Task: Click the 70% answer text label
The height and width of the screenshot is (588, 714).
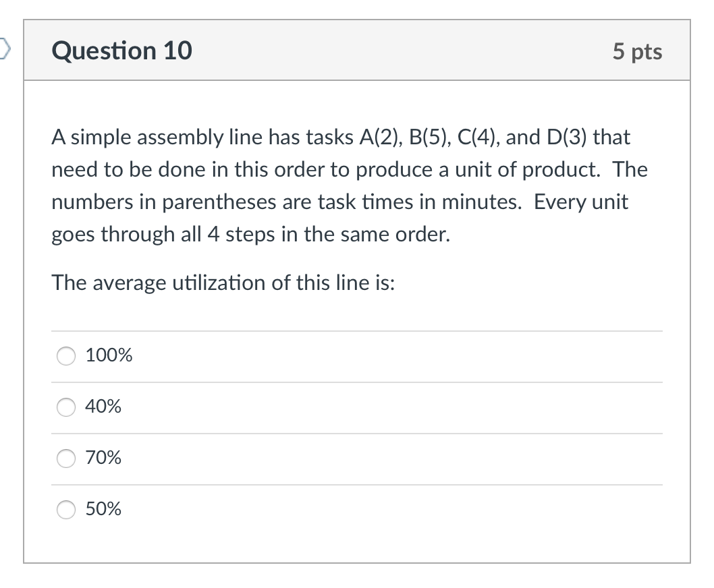Action: (103, 458)
